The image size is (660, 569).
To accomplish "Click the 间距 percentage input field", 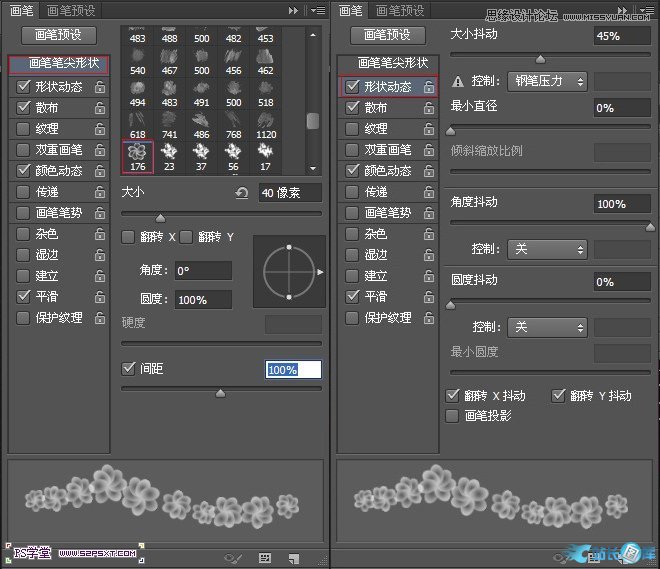I will tap(293, 370).
